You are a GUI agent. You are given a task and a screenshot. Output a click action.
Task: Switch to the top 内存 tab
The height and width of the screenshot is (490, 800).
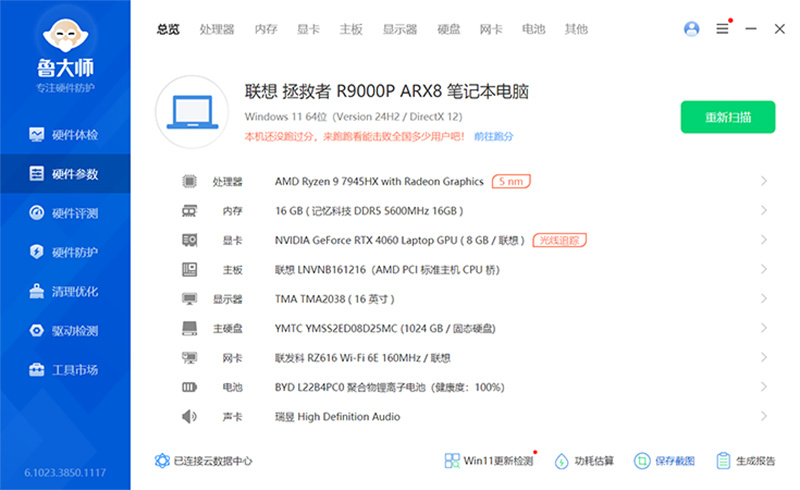click(x=266, y=30)
